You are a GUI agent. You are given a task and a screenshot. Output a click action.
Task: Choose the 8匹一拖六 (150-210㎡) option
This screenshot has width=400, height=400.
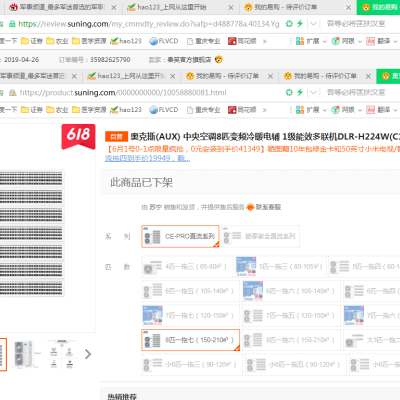tap(291, 340)
